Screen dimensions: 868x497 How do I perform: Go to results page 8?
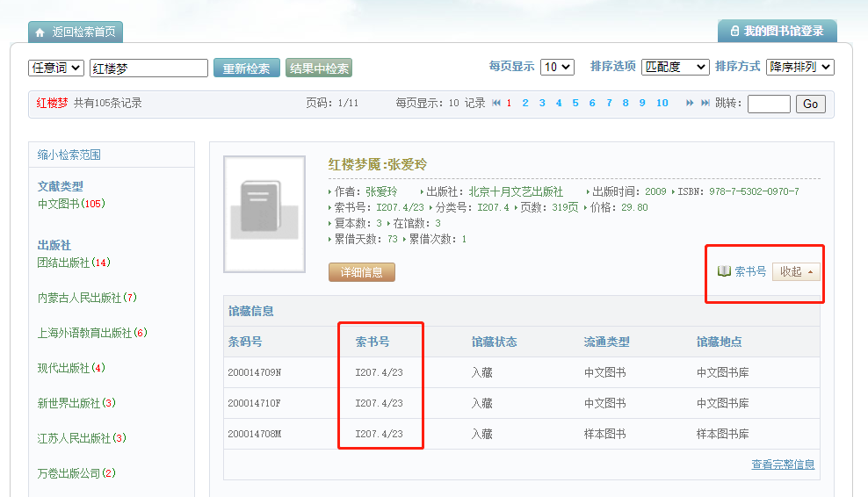[x=626, y=103]
